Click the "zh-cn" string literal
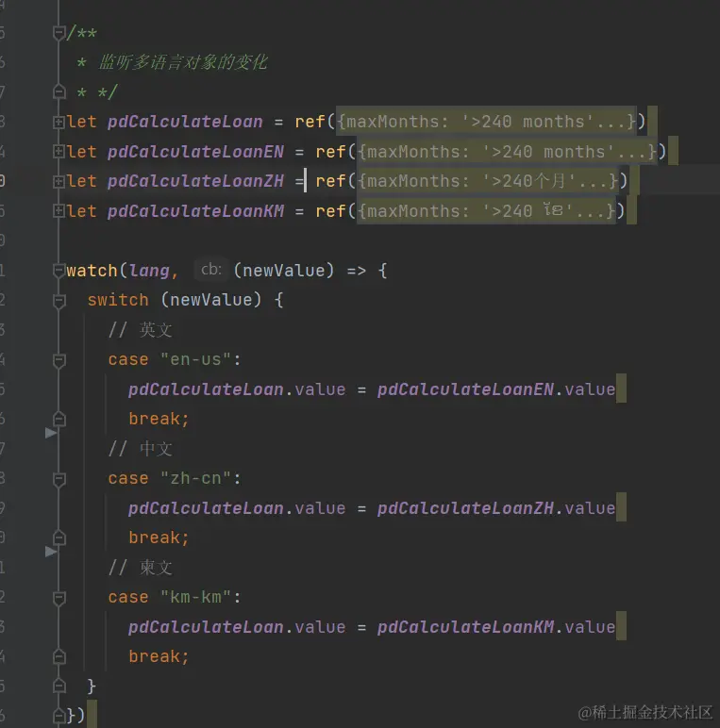 point(195,478)
